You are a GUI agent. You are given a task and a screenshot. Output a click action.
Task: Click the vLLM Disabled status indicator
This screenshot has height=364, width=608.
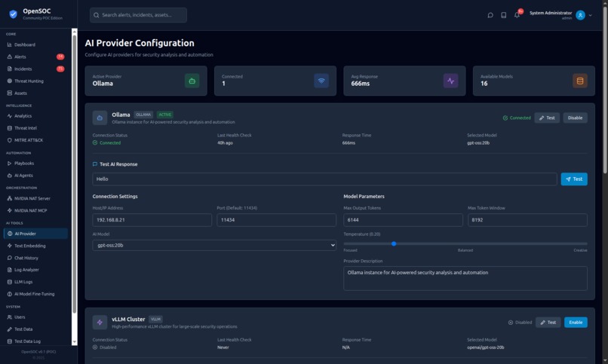520,323
